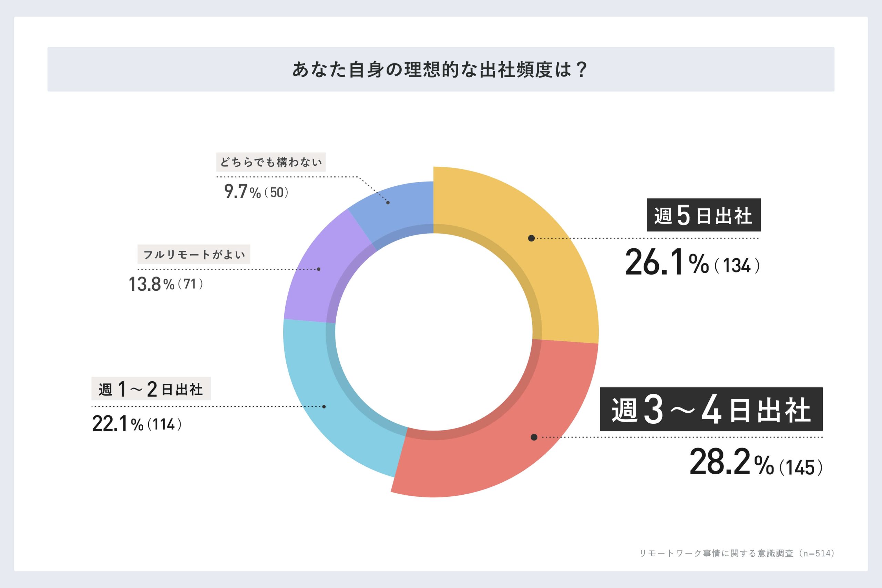Image resolution: width=882 pixels, height=588 pixels.
Task: Select the フルリモートがよい label
Action: coord(194,254)
